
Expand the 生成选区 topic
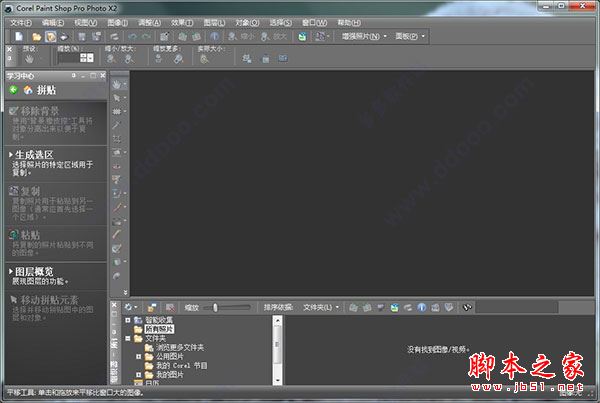34,155
